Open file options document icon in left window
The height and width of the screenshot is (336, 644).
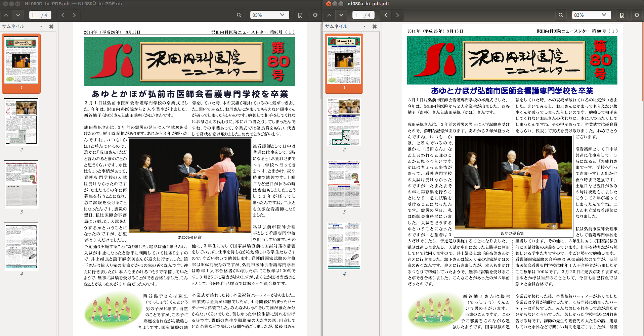pos(300,15)
